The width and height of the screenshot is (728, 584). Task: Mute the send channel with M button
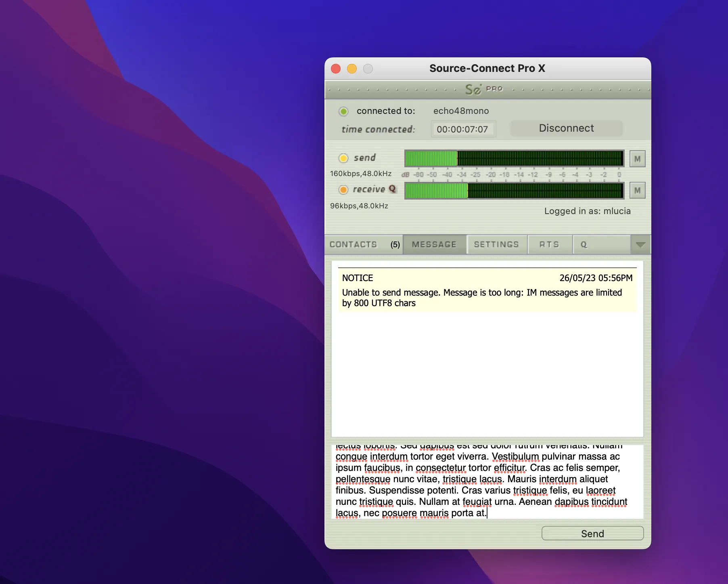pos(638,159)
